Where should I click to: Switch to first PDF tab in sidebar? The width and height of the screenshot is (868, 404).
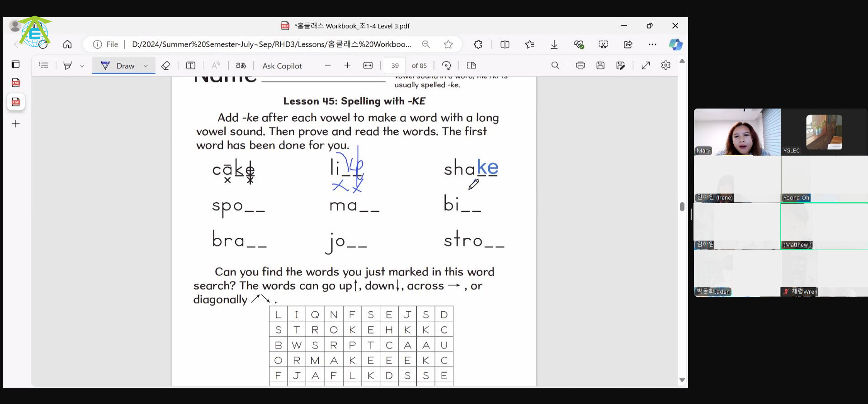(x=16, y=82)
